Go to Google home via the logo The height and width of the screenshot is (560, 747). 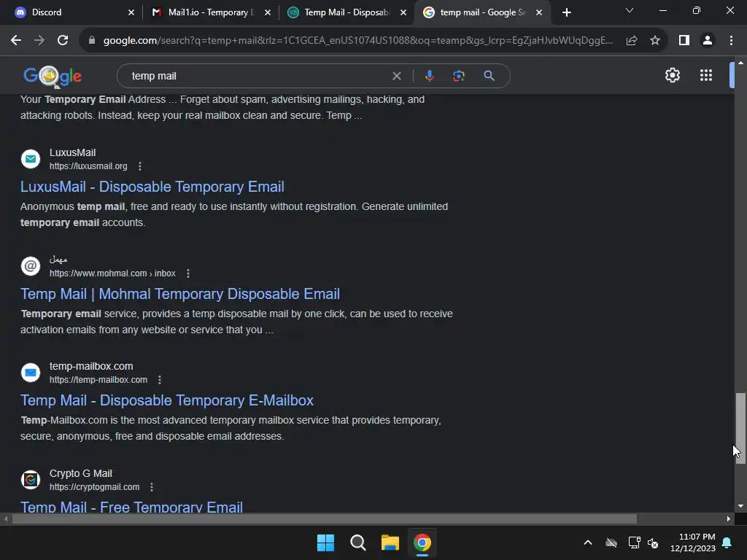tap(53, 76)
